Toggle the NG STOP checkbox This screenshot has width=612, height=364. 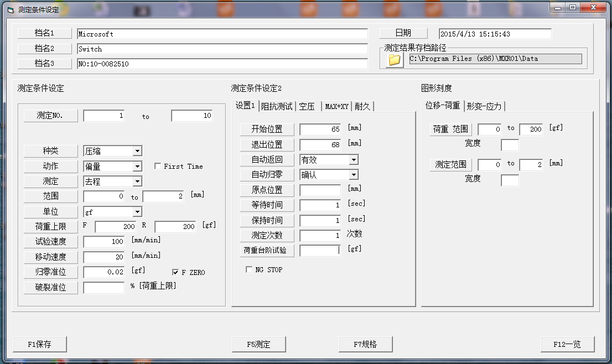248,270
